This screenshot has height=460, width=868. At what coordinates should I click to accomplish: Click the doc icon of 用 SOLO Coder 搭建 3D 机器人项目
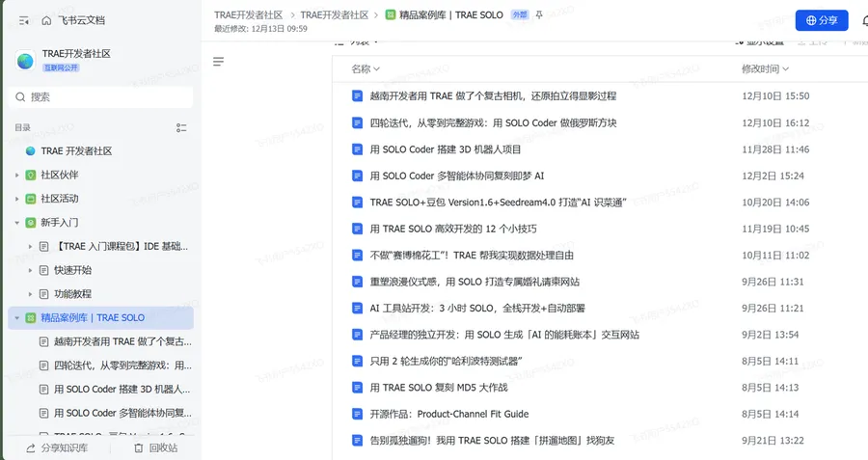[358, 149]
